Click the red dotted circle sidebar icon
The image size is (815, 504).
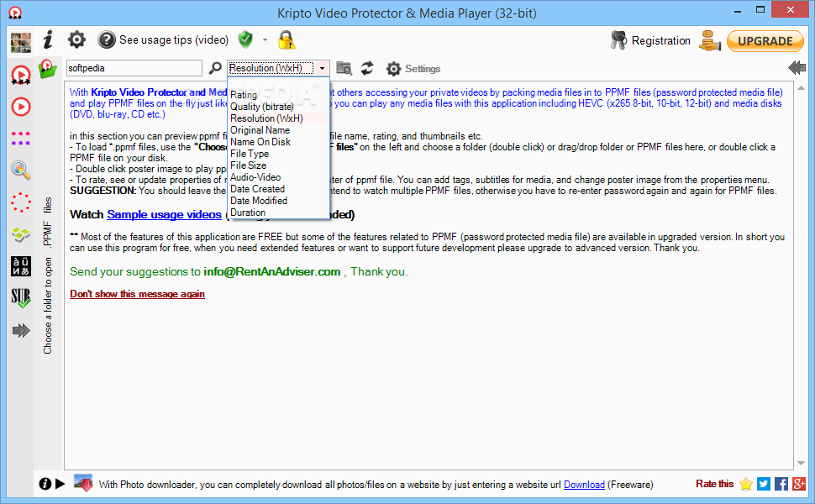(21, 202)
